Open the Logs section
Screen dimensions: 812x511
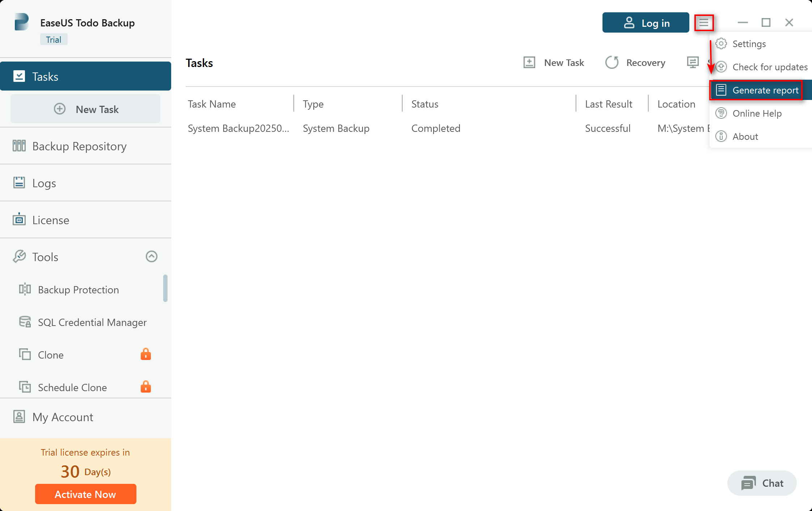85,183
